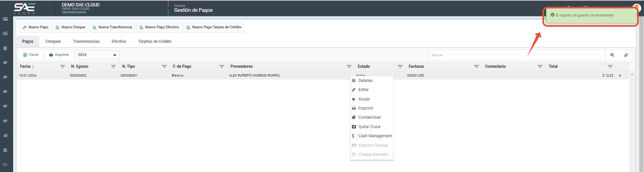Screen dimensions: 644x172
Task: Filter the Facturas column
Action: pos(476,67)
